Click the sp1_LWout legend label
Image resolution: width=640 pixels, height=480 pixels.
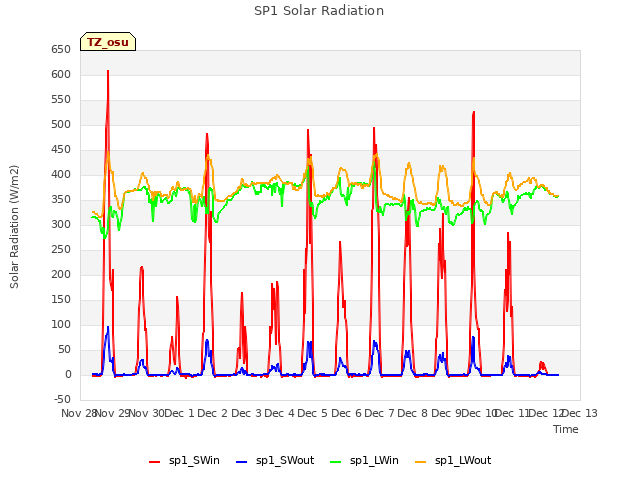coord(463,460)
